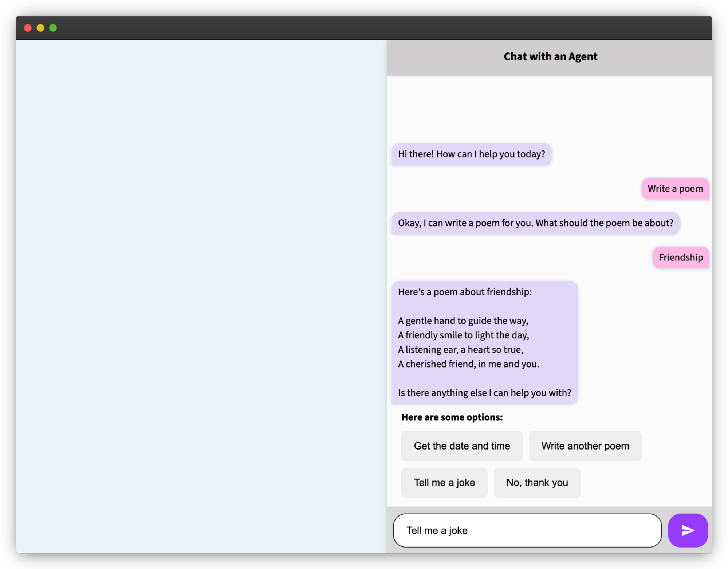Image resolution: width=728 pixels, height=569 pixels.
Task: Click the 'A cherished friend' poem line
Action: (468, 364)
